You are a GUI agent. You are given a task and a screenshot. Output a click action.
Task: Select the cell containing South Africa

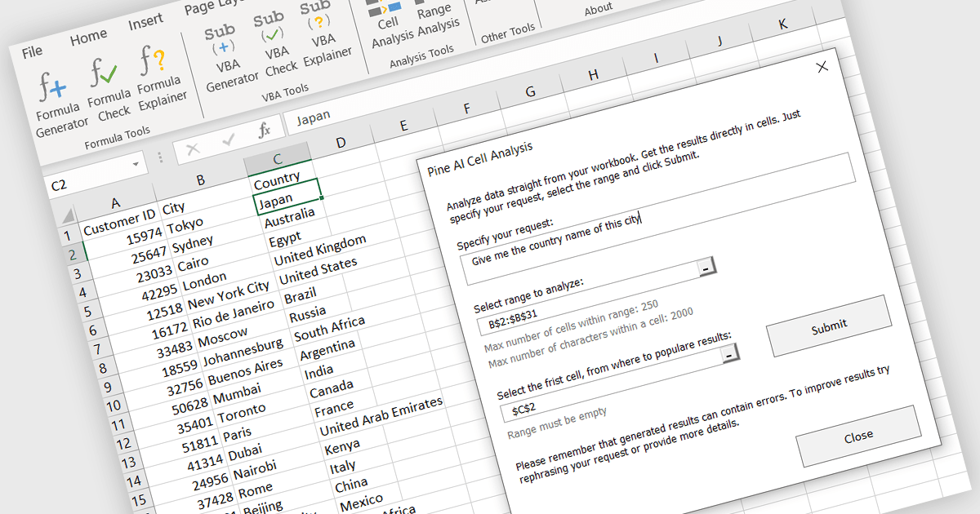330,328
